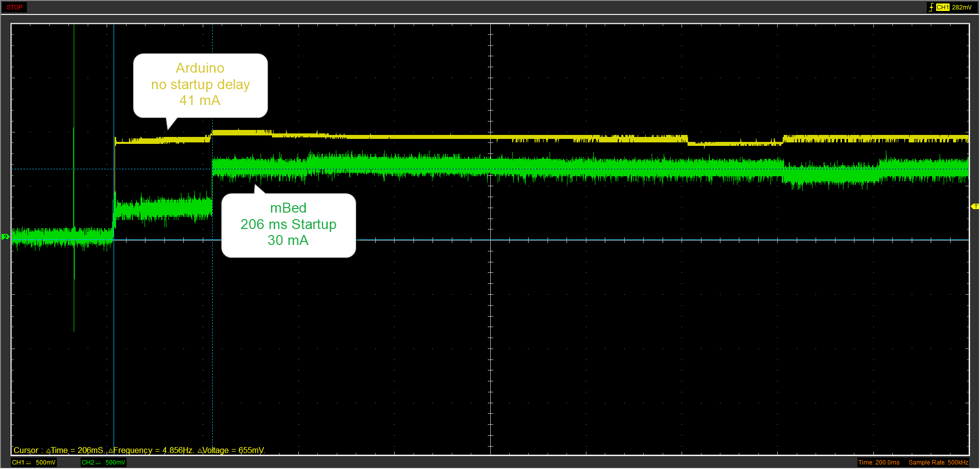Click the mBed 206 ms Startup callout

(x=288, y=225)
